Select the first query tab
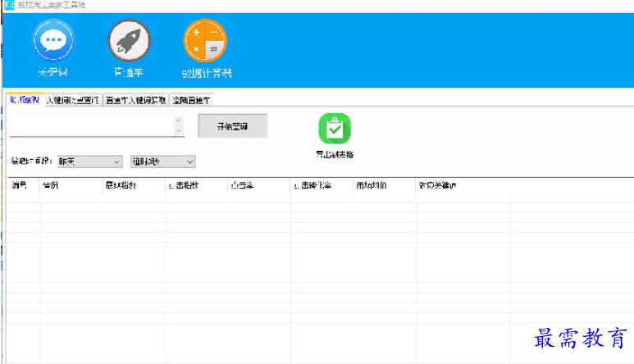Image resolution: width=634 pixels, height=364 pixels. 24,101
